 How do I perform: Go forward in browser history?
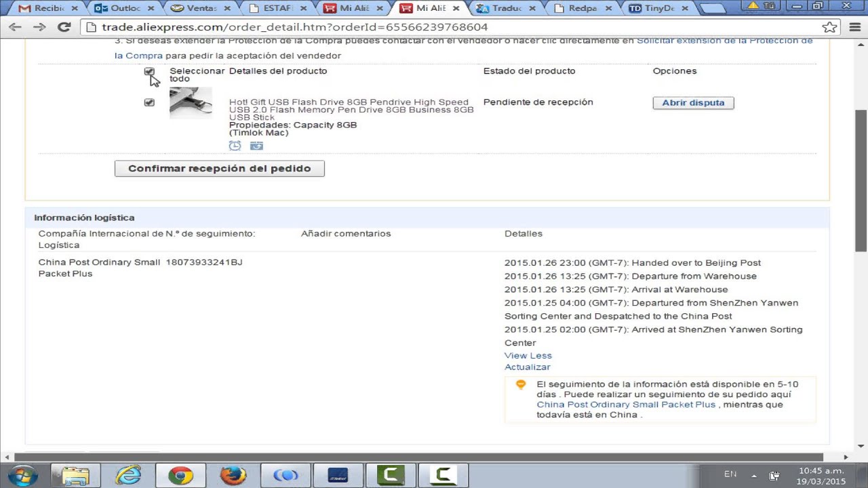point(39,27)
